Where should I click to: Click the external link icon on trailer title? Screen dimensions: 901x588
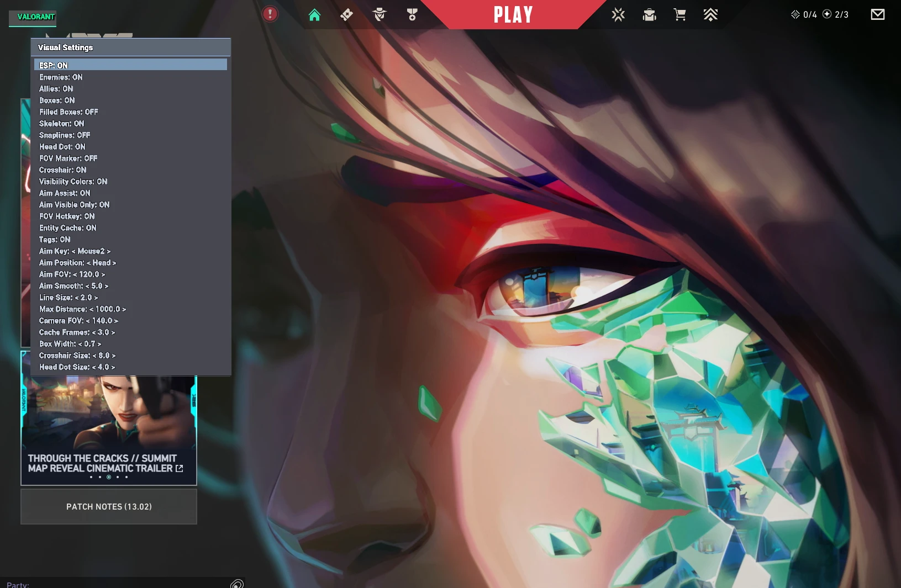[x=180, y=469]
